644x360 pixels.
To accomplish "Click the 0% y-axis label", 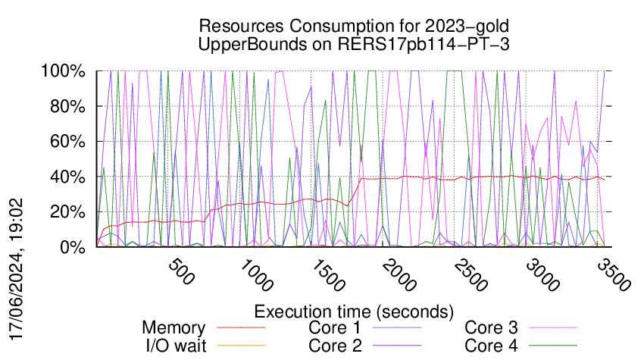I will click(x=73, y=247).
